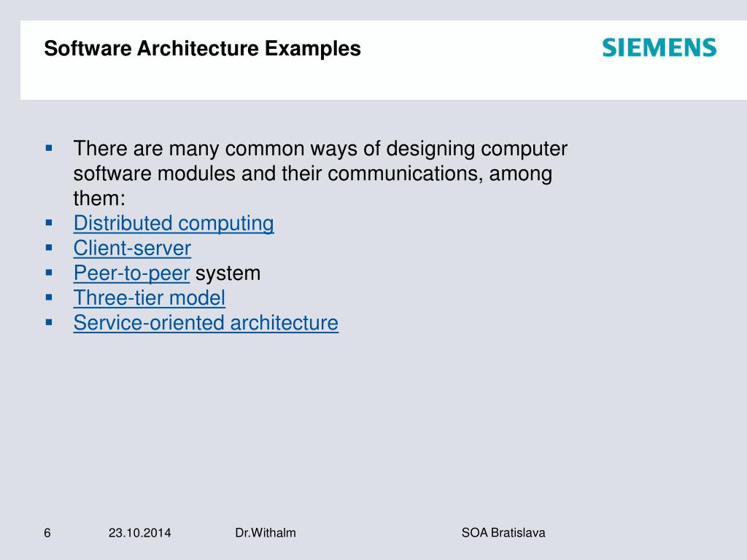Image resolution: width=747 pixels, height=560 pixels.
Task: Click the word 'them:' ending the intro
Action: pos(99,199)
